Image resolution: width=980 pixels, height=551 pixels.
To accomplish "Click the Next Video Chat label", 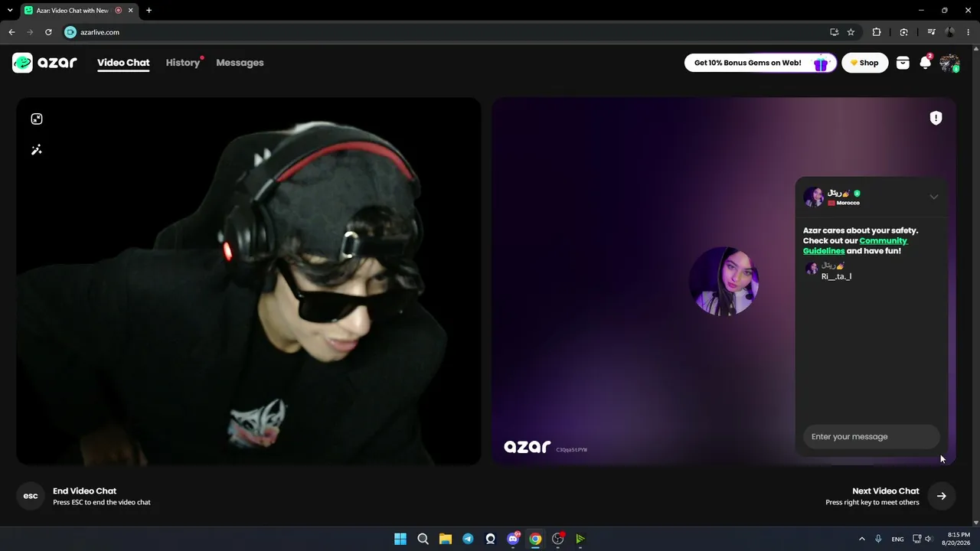I will 886,491.
